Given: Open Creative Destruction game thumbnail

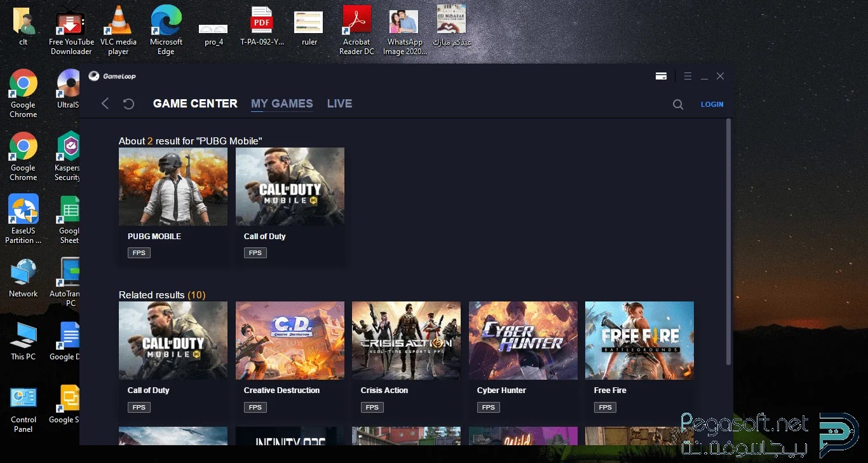Looking at the screenshot, I should pyautogui.click(x=290, y=340).
